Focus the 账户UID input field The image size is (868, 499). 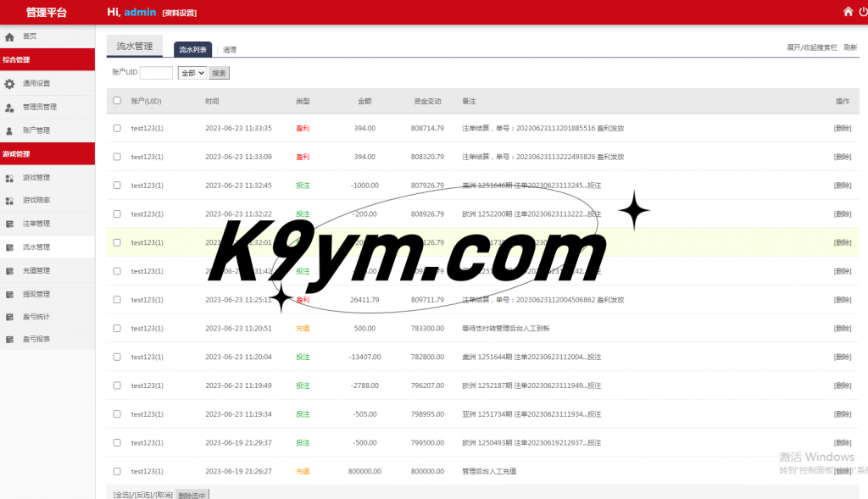click(x=156, y=73)
